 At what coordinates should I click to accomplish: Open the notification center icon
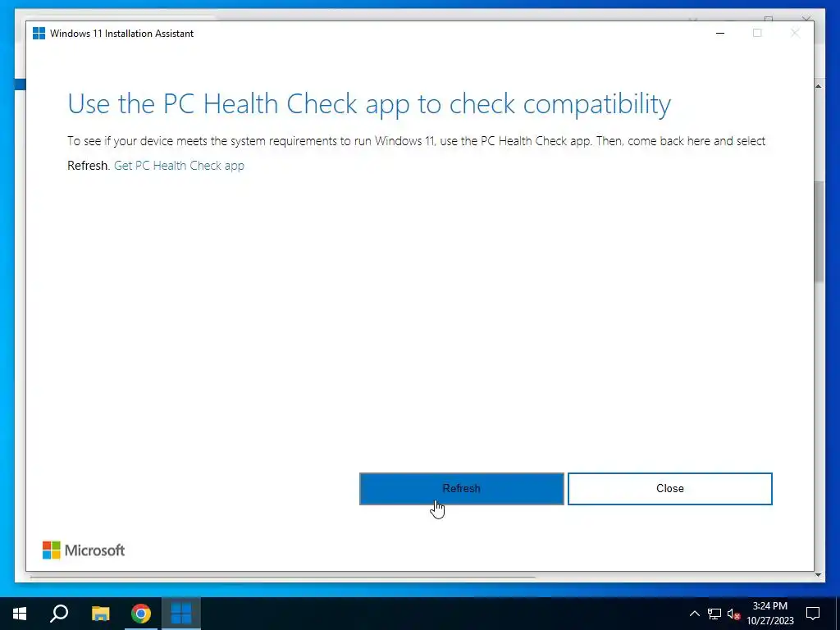click(x=813, y=614)
